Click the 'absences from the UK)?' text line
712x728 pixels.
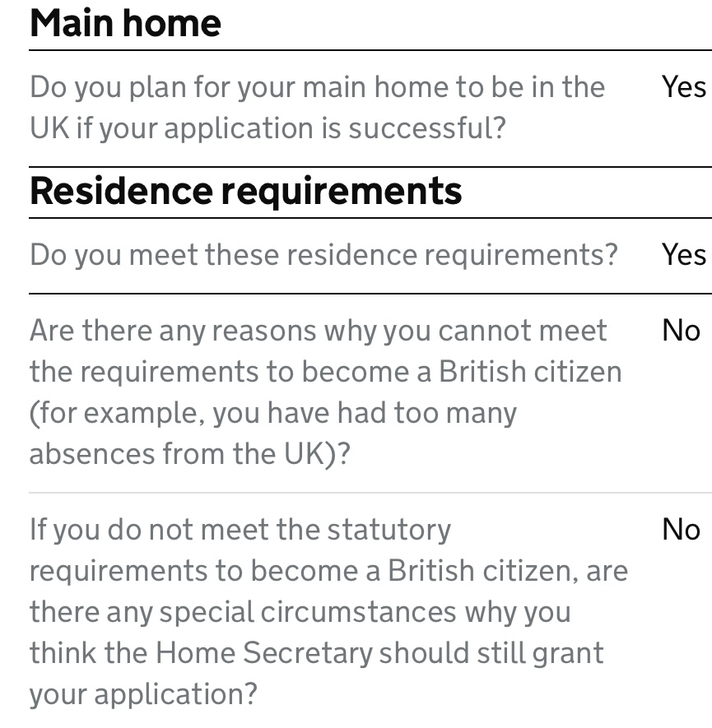(x=189, y=454)
